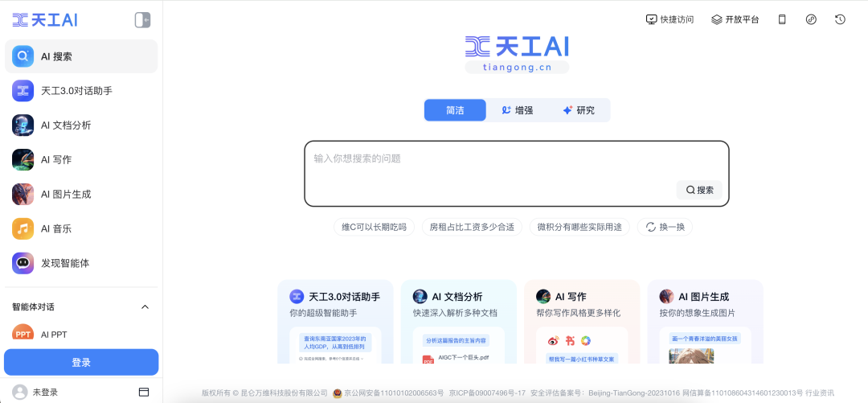Click the AI 图片生成 card icon

click(x=666, y=297)
